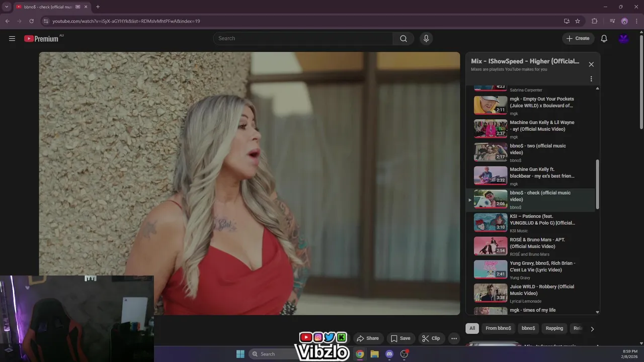Click the video player to pause
Viewport: 644px width, 362px height.
[x=250, y=184]
